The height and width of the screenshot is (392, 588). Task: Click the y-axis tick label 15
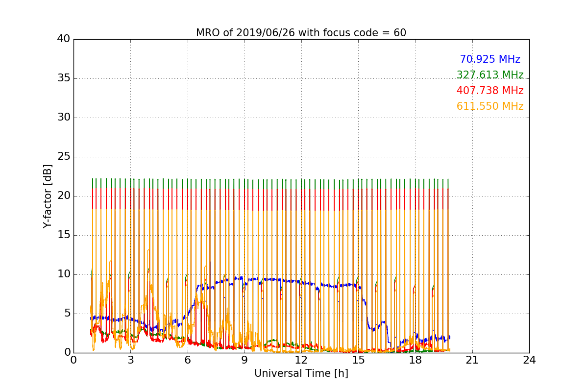64,235
